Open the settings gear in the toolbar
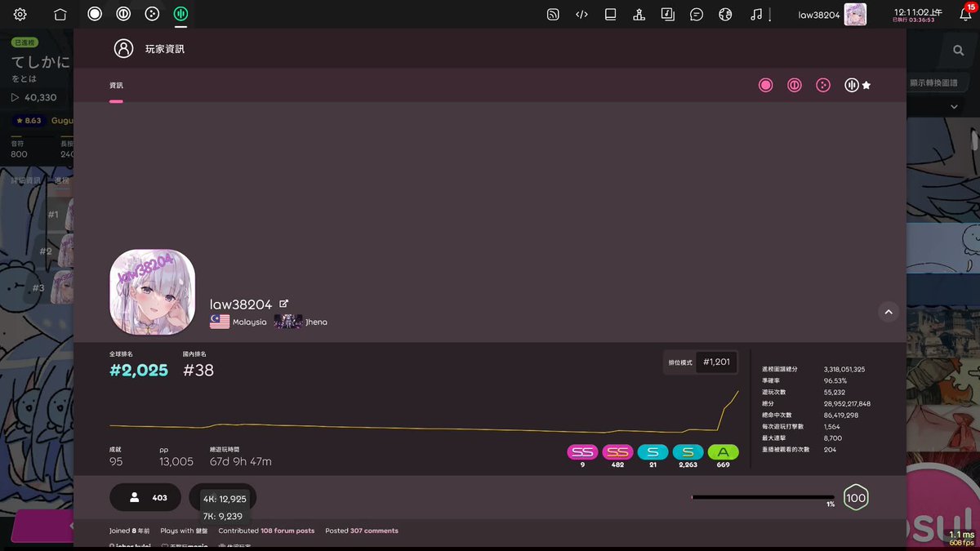The height and width of the screenshot is (551, 980). [x=20, y=14]
